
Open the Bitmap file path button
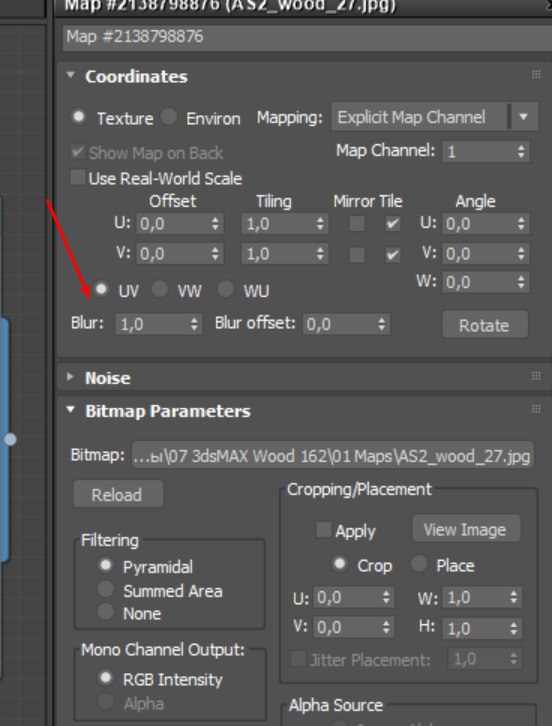332,456
